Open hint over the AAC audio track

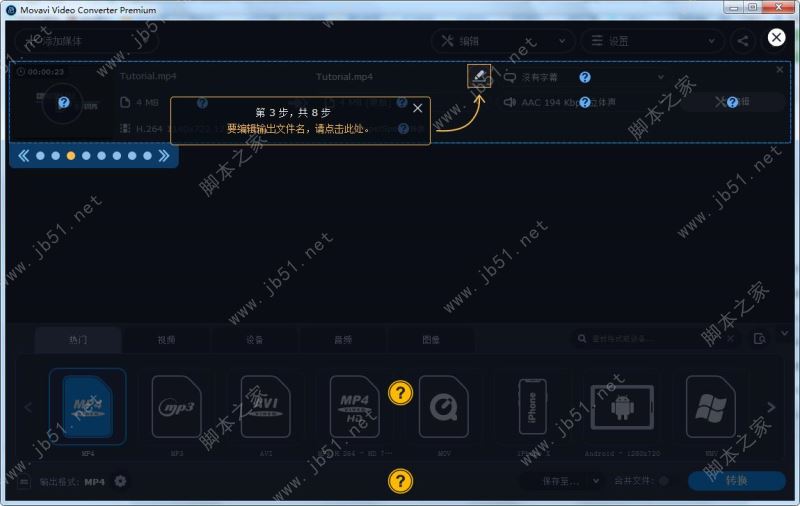[x=585, y=103]
